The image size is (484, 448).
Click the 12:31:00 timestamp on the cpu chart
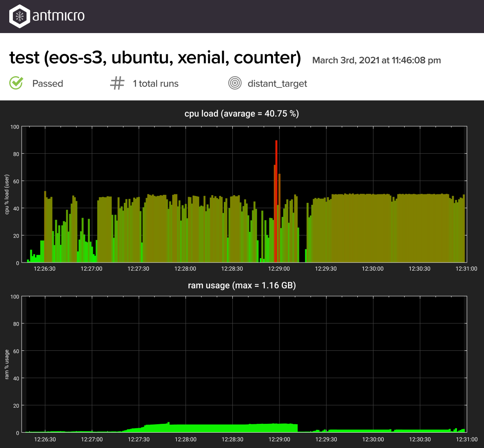(467, 269)
